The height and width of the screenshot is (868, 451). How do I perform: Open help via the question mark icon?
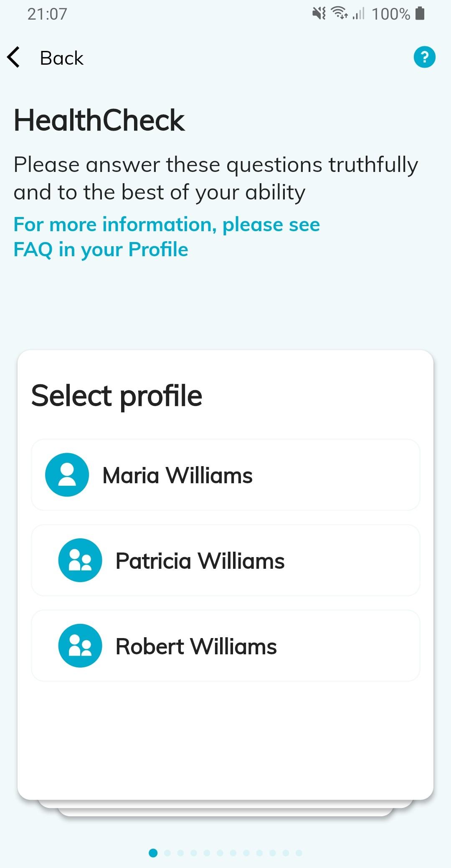pos(424,57)
